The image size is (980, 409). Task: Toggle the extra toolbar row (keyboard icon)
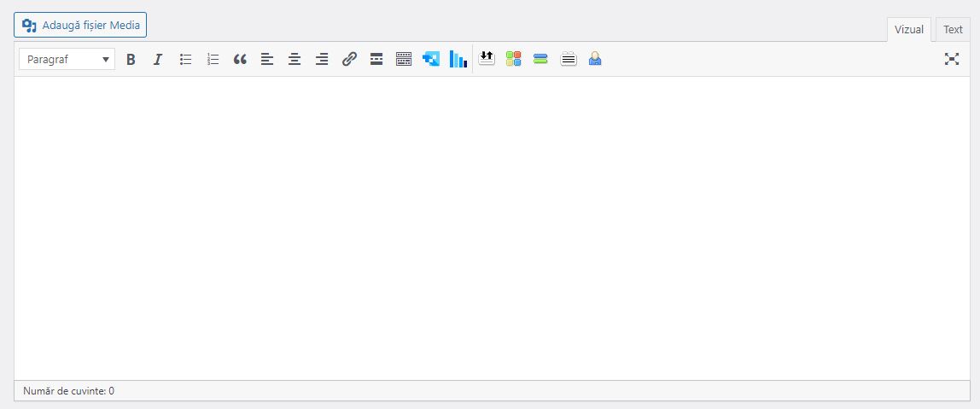coord(404,60)
